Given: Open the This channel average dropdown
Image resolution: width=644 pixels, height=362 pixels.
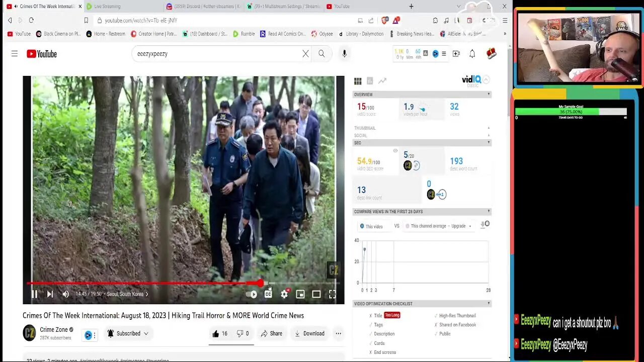Looking at the screenshot, I should coord(439,226).
